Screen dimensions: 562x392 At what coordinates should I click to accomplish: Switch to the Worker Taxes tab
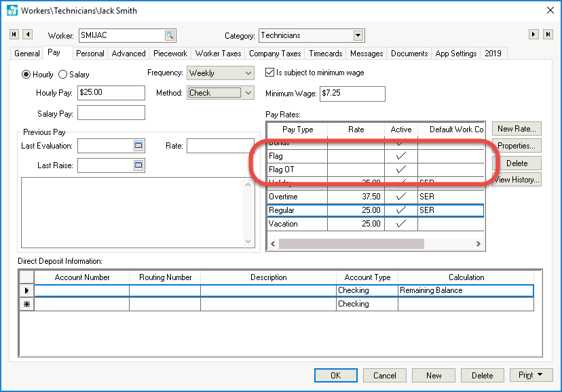click(218, 54)
